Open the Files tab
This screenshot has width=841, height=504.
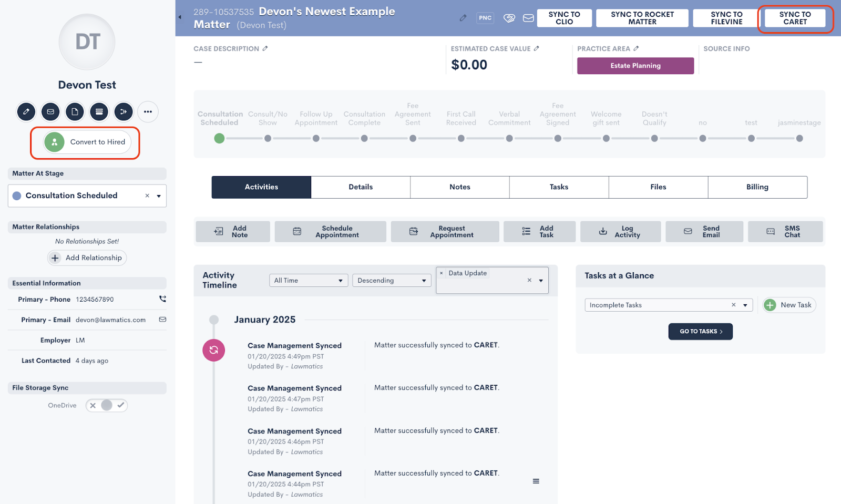[x=658, y=187]
